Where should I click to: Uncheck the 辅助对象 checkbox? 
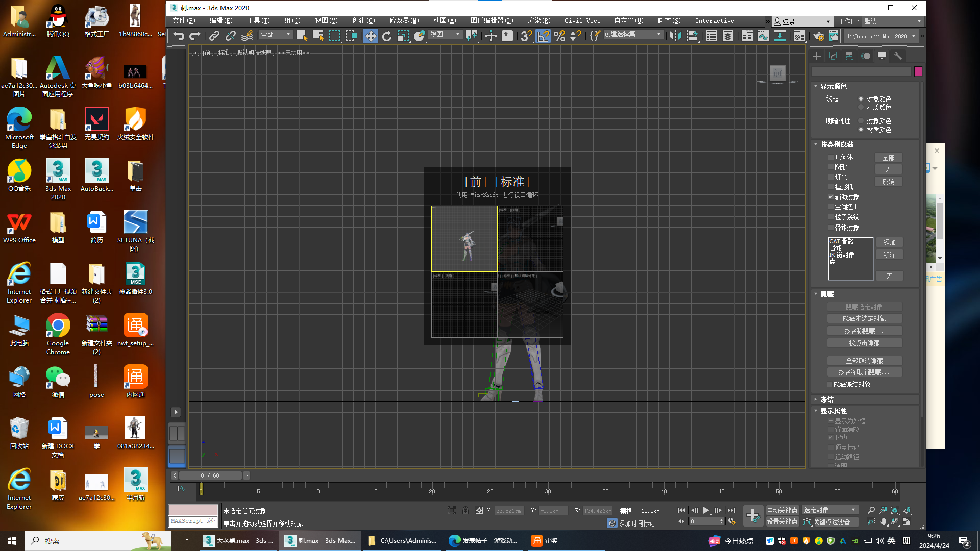(831, 197)
